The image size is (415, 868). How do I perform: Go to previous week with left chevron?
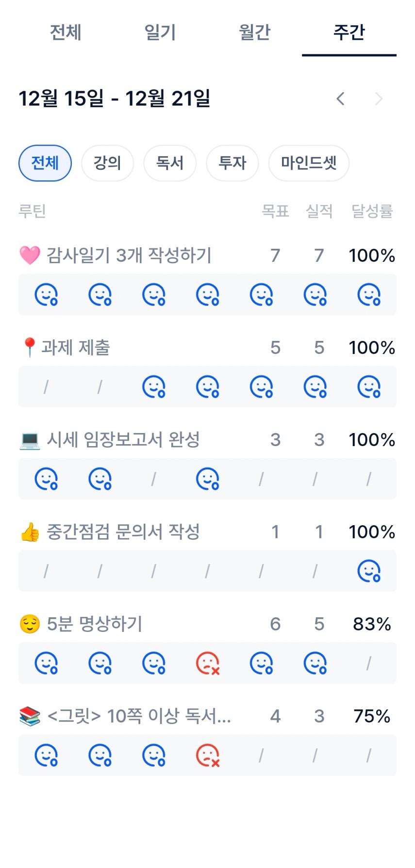(x=341, y=99)
